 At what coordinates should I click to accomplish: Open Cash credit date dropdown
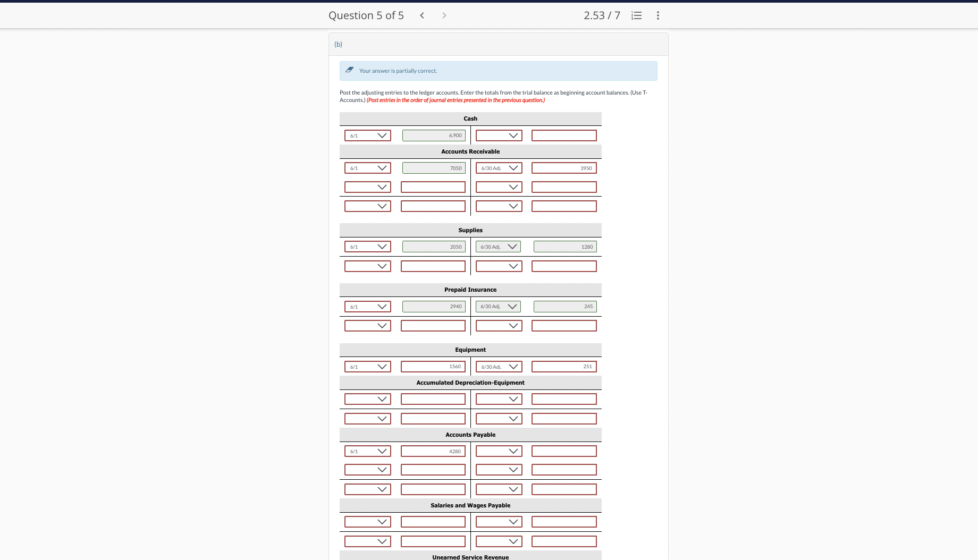499,135
